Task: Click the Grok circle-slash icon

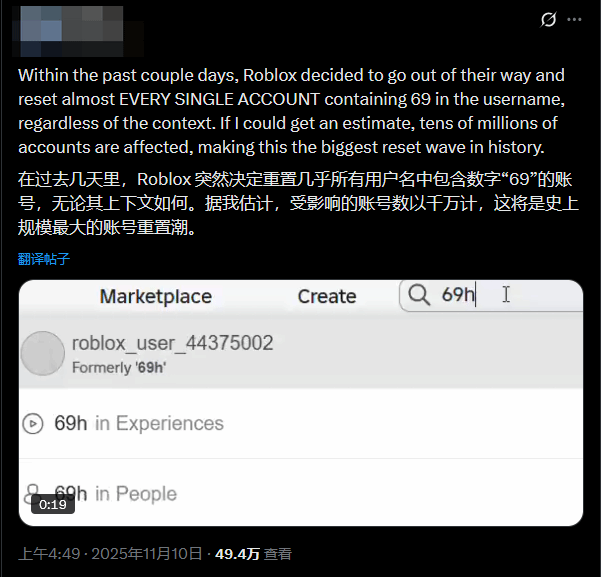Action: pos(548,20)
